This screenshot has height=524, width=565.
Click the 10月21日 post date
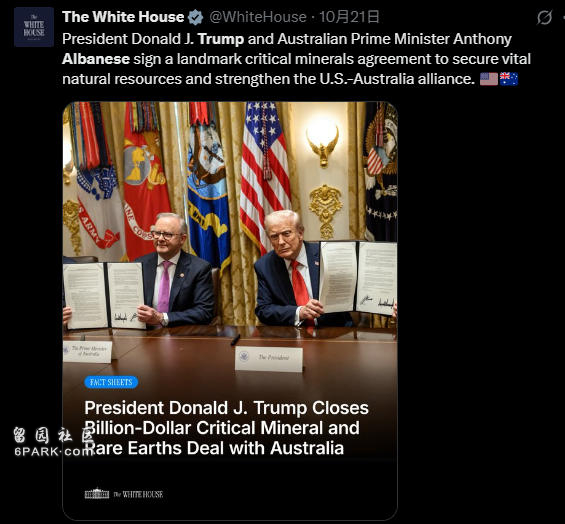tap(349, 17)
